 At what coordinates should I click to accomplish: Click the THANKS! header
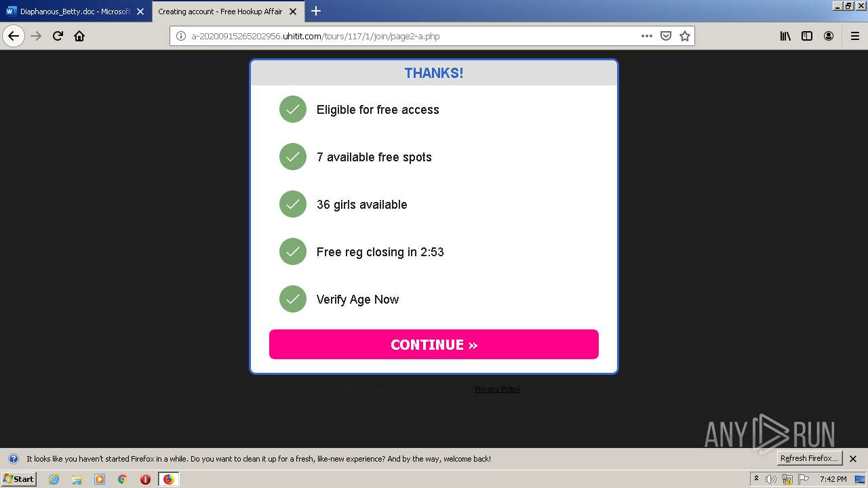434,73
